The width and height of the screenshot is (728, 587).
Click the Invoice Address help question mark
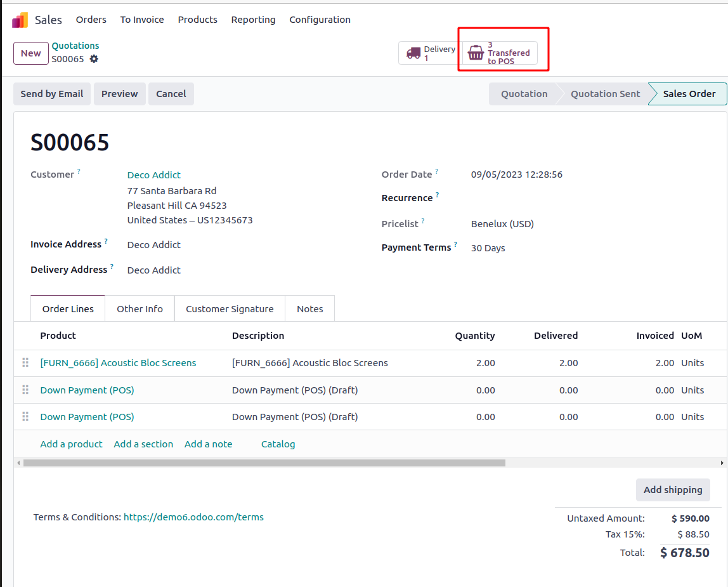pyautogui.click(x=106, y=241)
